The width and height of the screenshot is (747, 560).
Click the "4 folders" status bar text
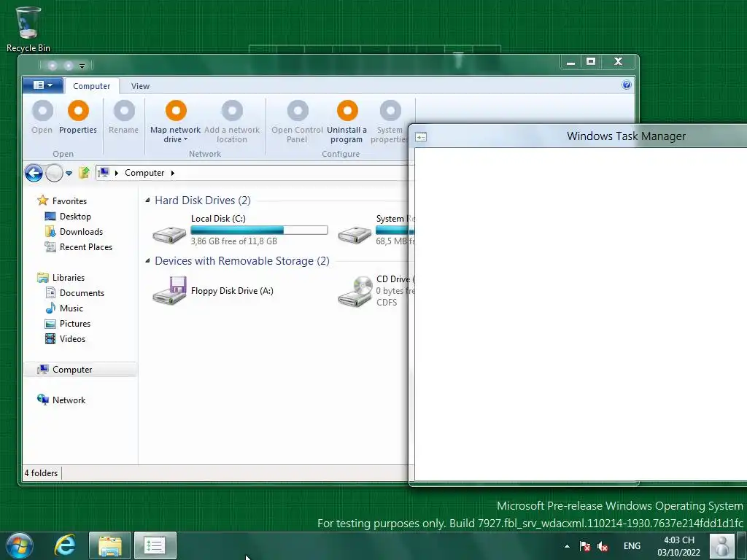pyautogui.click(x=41, y=472)
